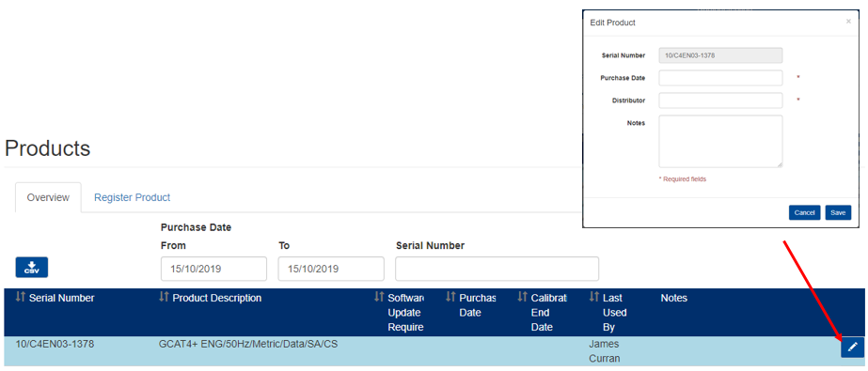
Task: Sort by Last Used By arrows
Action: (594, 298)
